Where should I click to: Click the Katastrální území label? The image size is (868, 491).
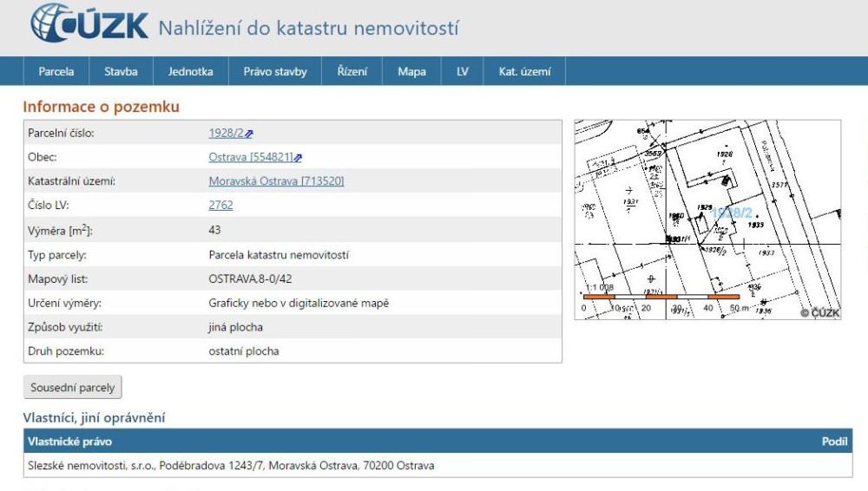[71, 181]
